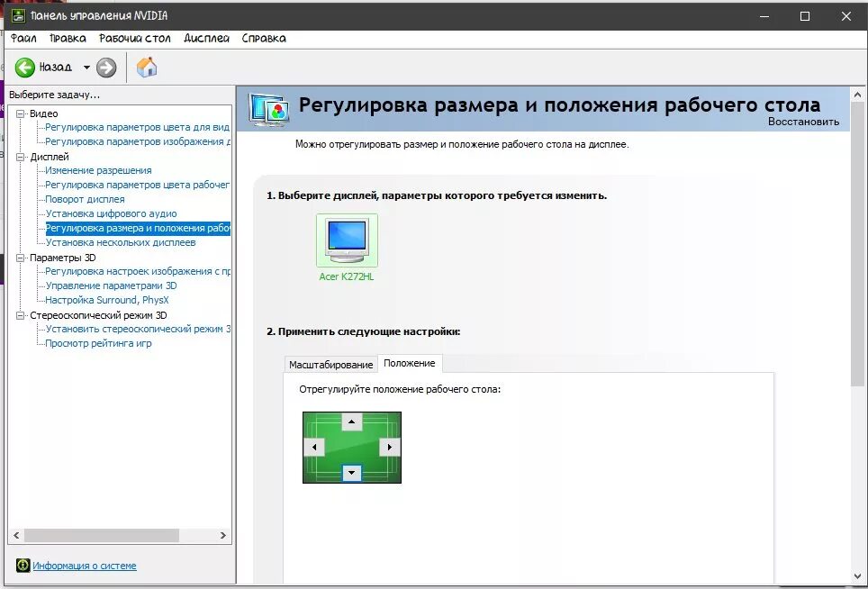The width and height of the screenshot is (868, 589).
Task: Open the Назад history dropdown arrow
Action: click(x=86, y=68)
